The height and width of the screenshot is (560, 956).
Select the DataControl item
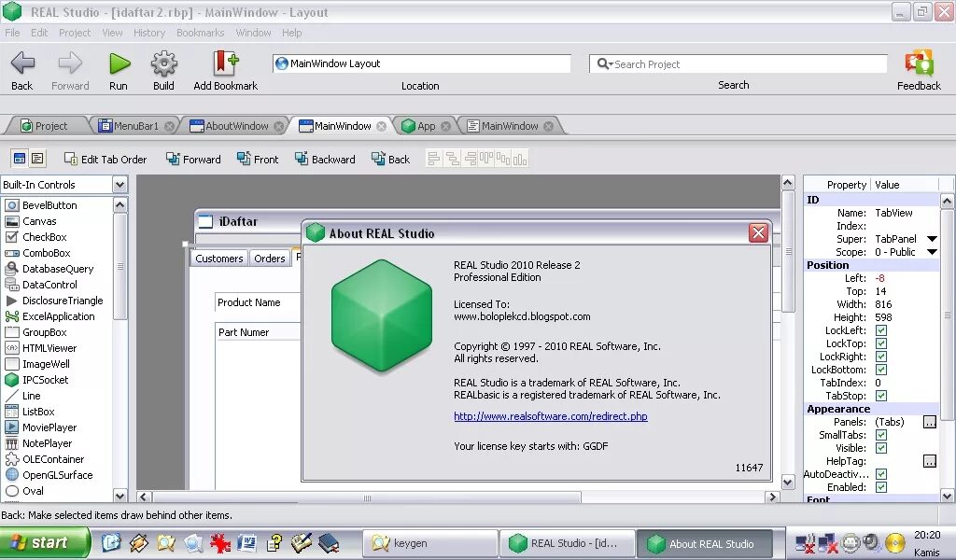pyautogui.click(x=49, y=285)
